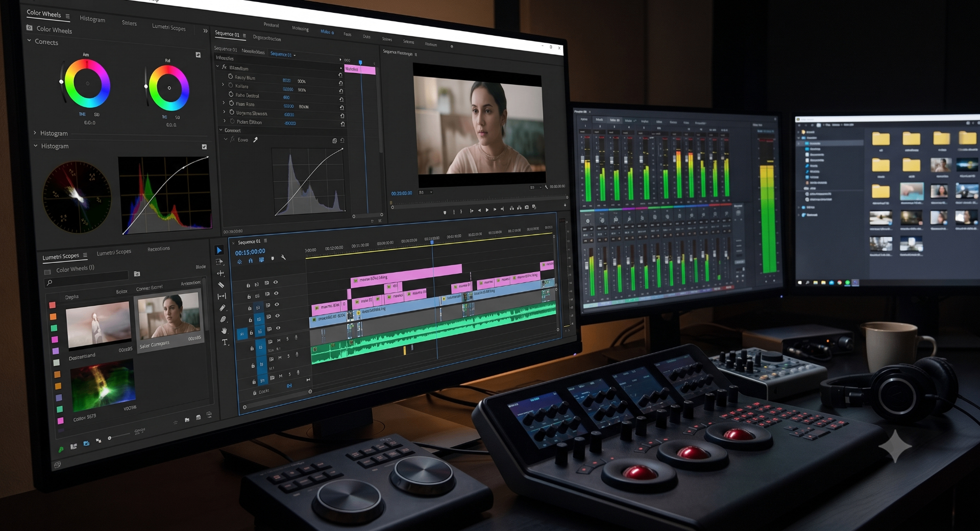980x531 pixels.
Task: Expand the Uorjems Slowasn property
Action: pyautogui.click(x=224, y=112)
